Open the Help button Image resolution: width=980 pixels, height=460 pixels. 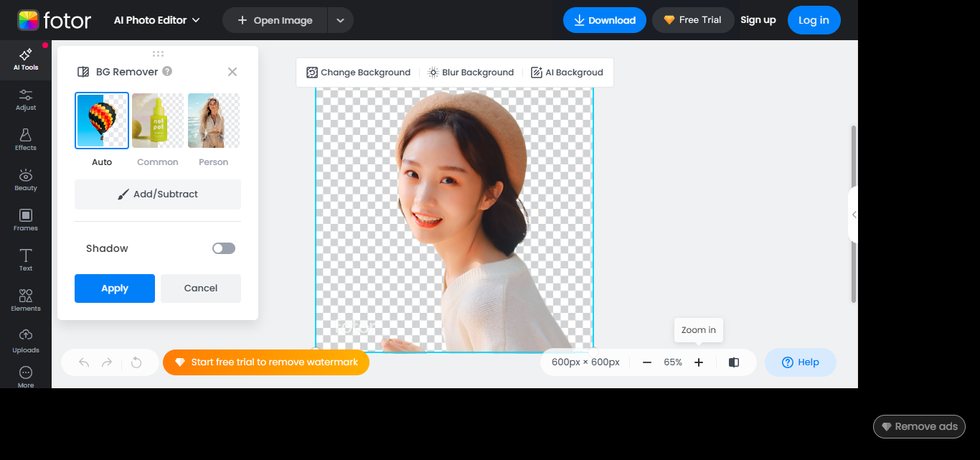pyautogui.click(x=801, y=362)
